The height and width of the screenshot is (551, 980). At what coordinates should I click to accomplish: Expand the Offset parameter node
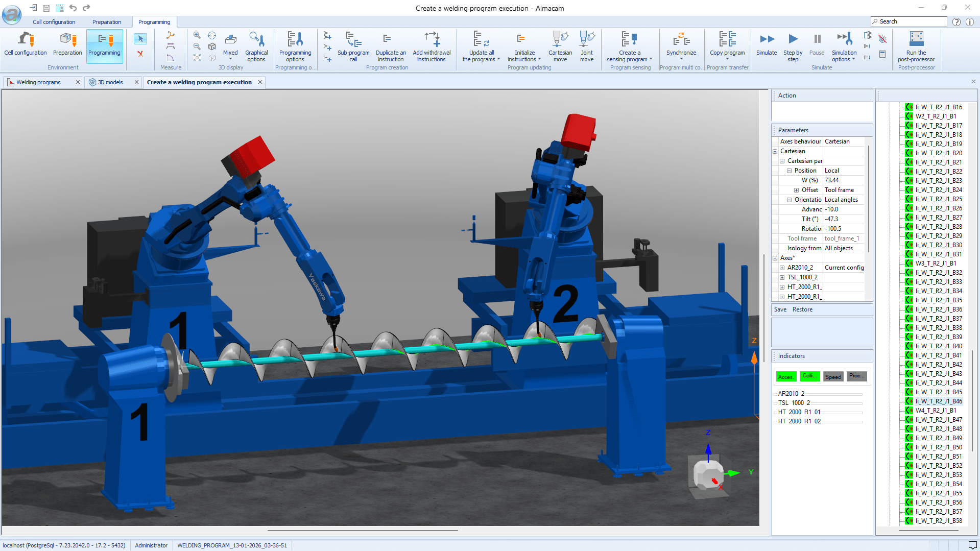(x=796, y=190)
